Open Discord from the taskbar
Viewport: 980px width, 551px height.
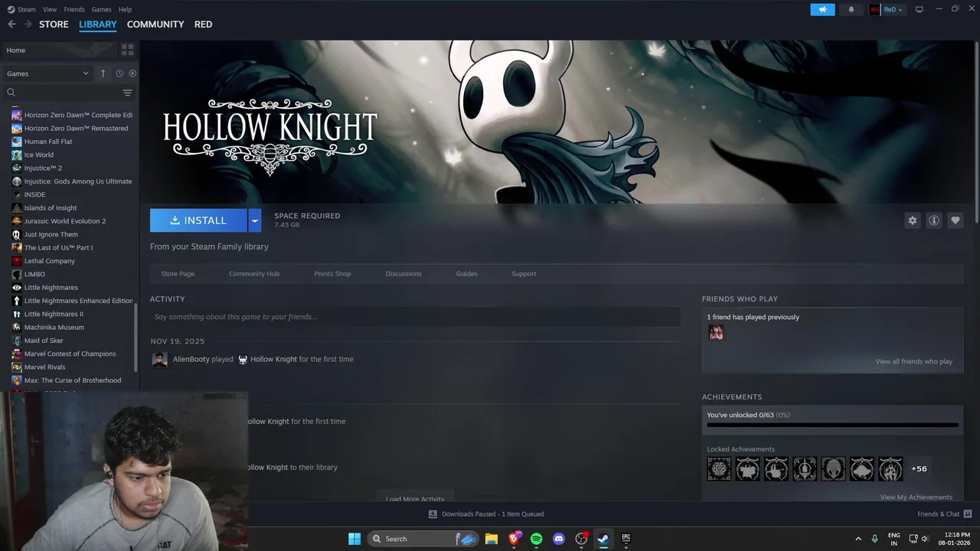coord(559,539)
